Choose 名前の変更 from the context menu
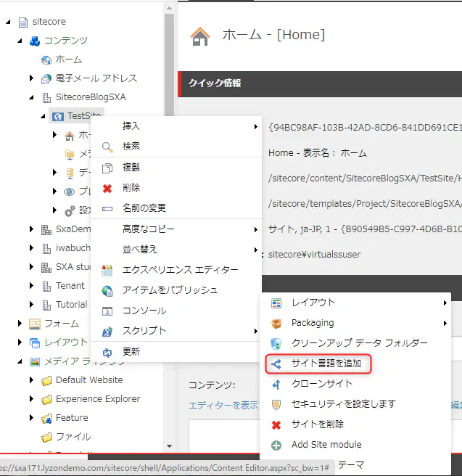Image resolution: width=462 pixels, height=476 pixels. click(x=176, y=208)
